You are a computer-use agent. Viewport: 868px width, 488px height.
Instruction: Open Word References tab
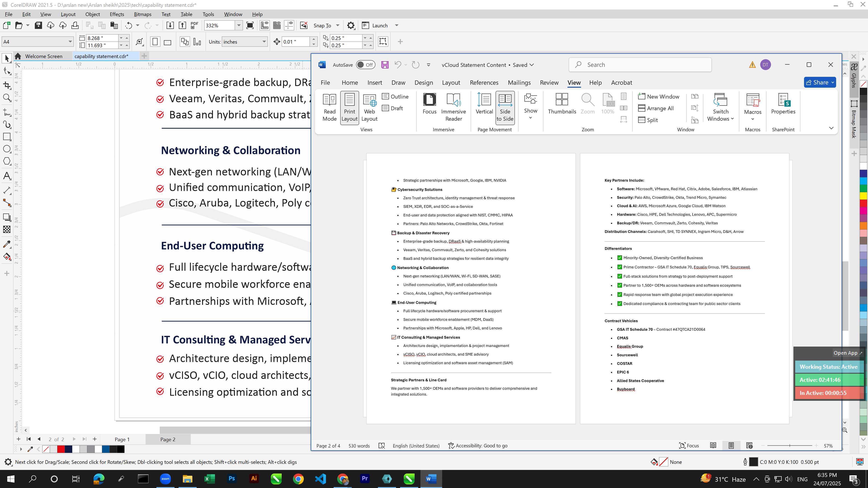(x=484, y=82)
